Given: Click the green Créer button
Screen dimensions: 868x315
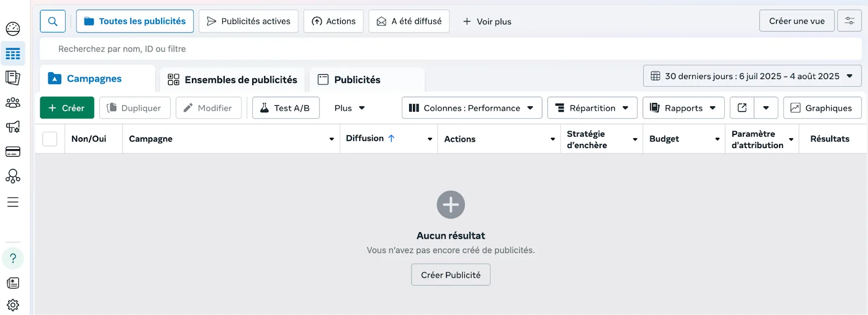Looking at the screenshot, I should click(67, 108).
